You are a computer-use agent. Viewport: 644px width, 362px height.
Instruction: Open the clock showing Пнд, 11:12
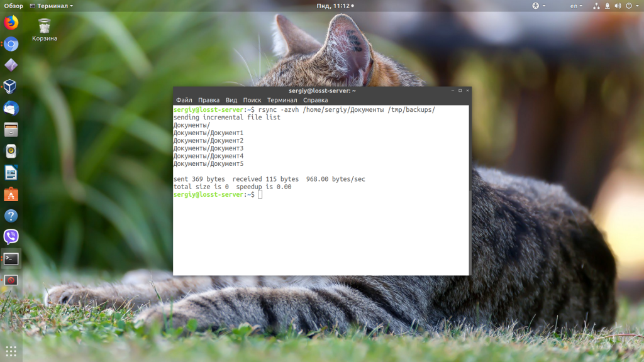(x=333, y=6)
